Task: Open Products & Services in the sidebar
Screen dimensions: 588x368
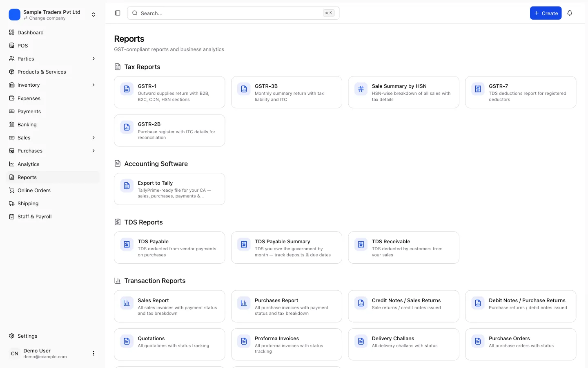Action: (53, 72)
